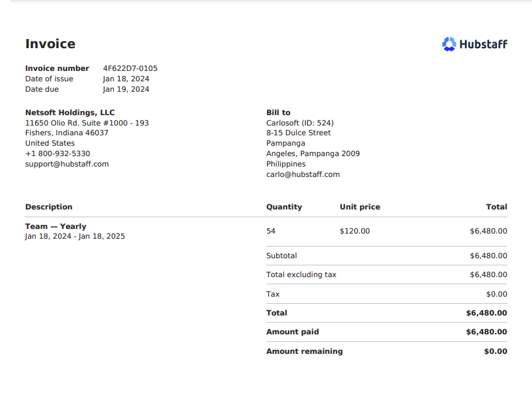Click the Philippines country line
Viewport: 532px width, 415px height.
(286, 164)
